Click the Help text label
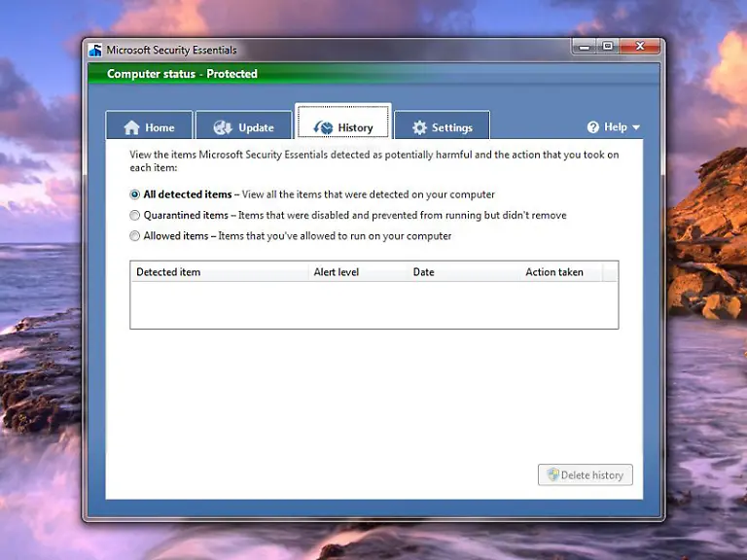Viewport: 747px width, 560px height. pyautogui.click(x=616, y=127)
